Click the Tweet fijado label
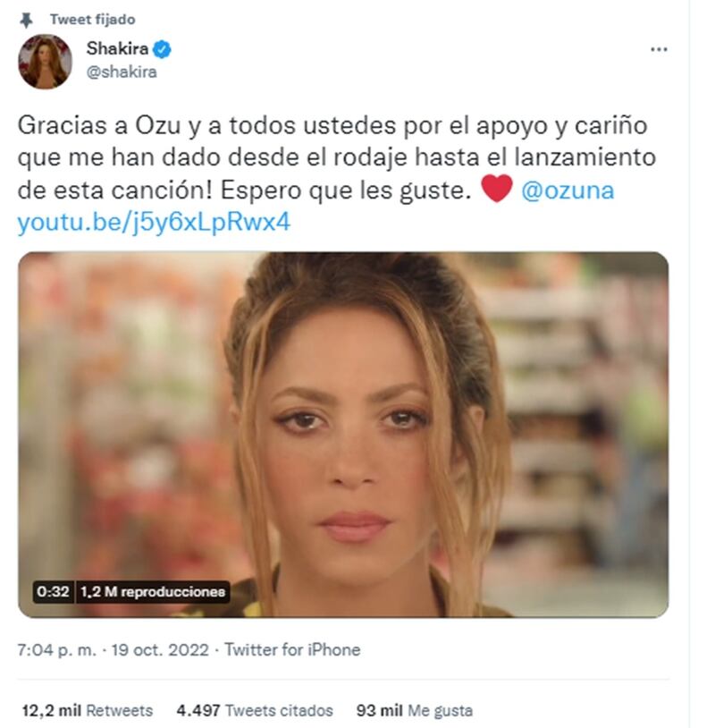The width and height of the screenshot is (715, 728). click(x=93, y=20)
